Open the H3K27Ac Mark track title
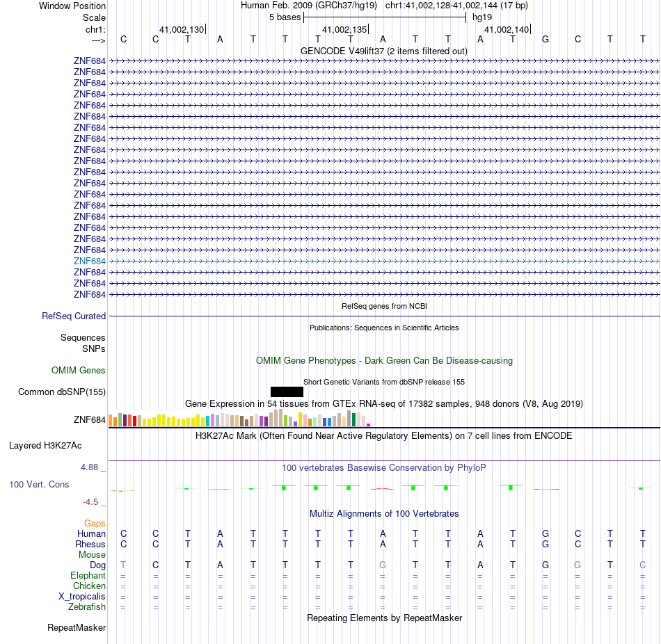 pos(384,436)
